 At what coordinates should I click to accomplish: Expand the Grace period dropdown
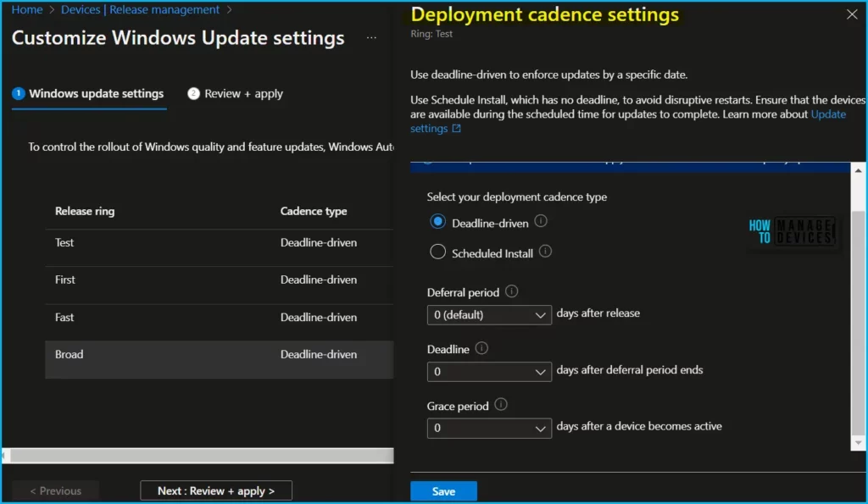click(x=489, y=429)
